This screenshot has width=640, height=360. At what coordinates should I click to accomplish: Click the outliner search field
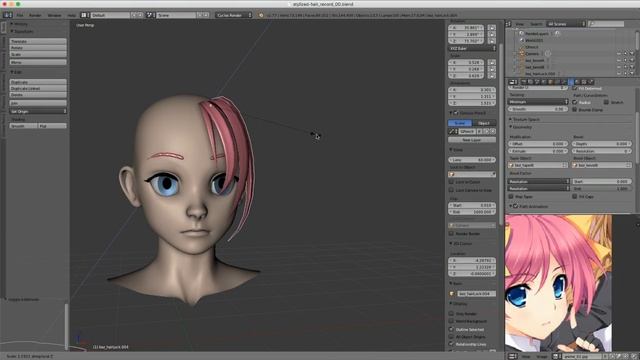[x=607, y=24]
